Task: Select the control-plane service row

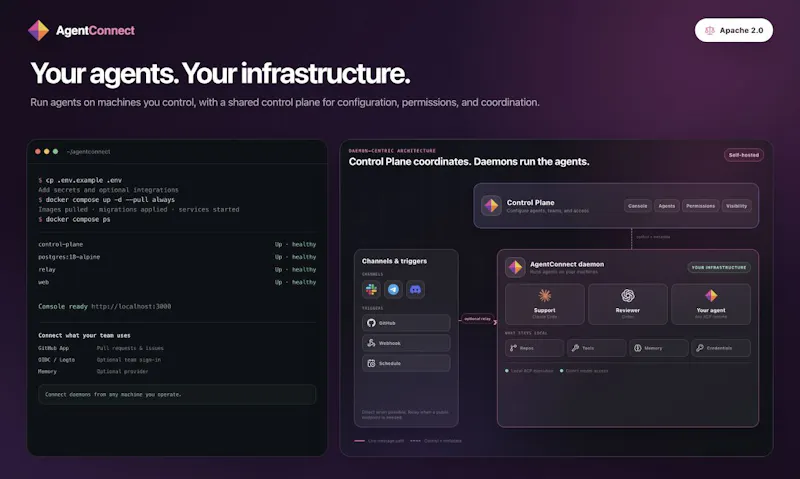Action: coord(177,244)
